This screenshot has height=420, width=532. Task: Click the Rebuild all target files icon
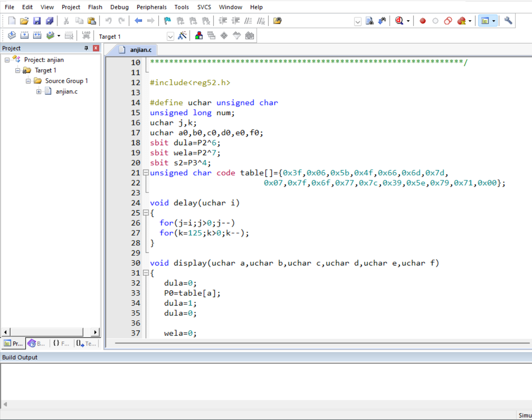pyautogui.click(x=37, y=36)
